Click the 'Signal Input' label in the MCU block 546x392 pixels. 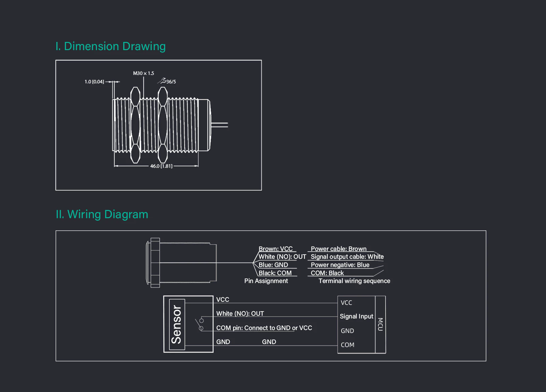(x=357, y=316)
